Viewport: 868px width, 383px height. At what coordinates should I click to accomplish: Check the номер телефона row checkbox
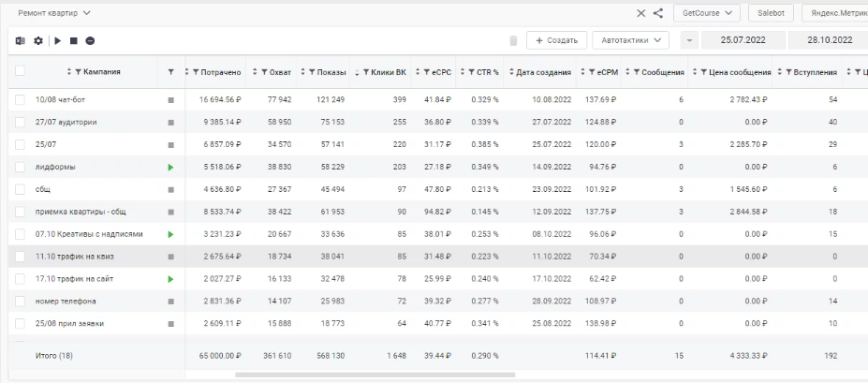click(x=20, y=302)
